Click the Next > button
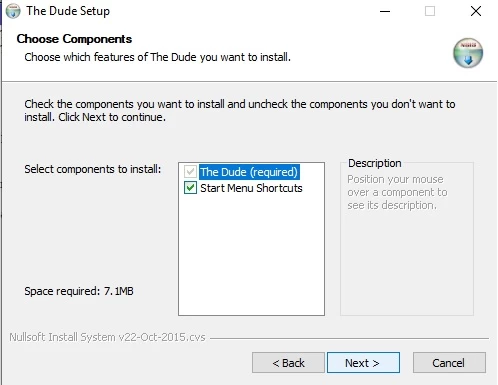The height and width of the screenshot is (385, 498). [363, 362]
